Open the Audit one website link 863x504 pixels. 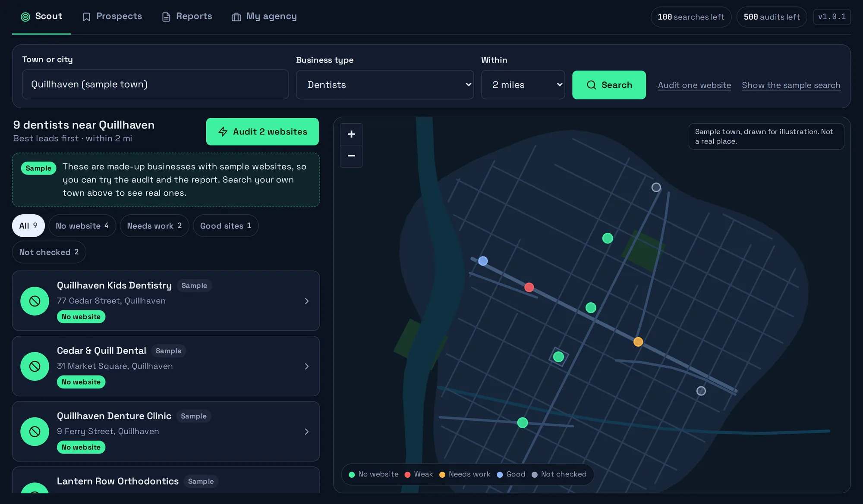(x=694, y=85)
